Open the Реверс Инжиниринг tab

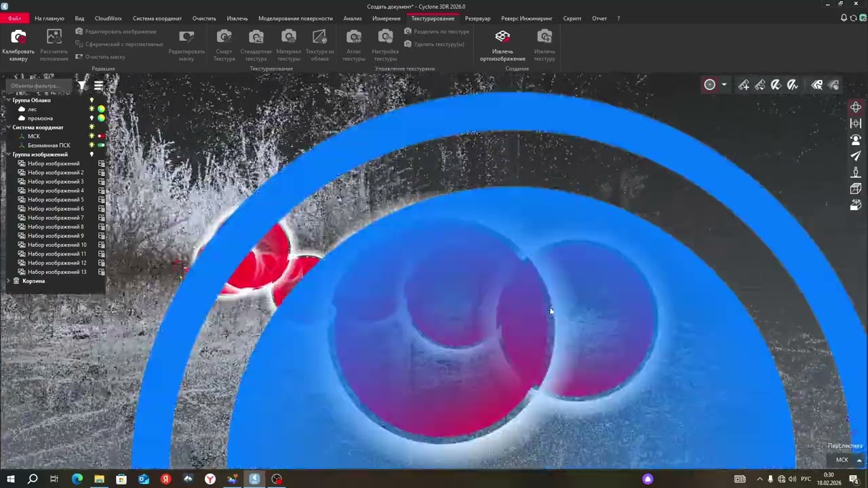[x=527, y=18]
